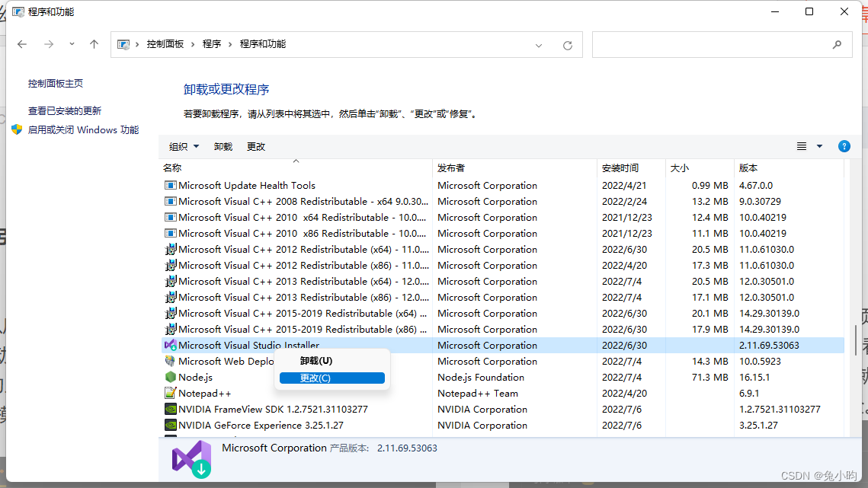868x488 pixels.
Task: Select Visual C++ 2012 Redistributable (x64) icon
Action: tap(171, 250)
